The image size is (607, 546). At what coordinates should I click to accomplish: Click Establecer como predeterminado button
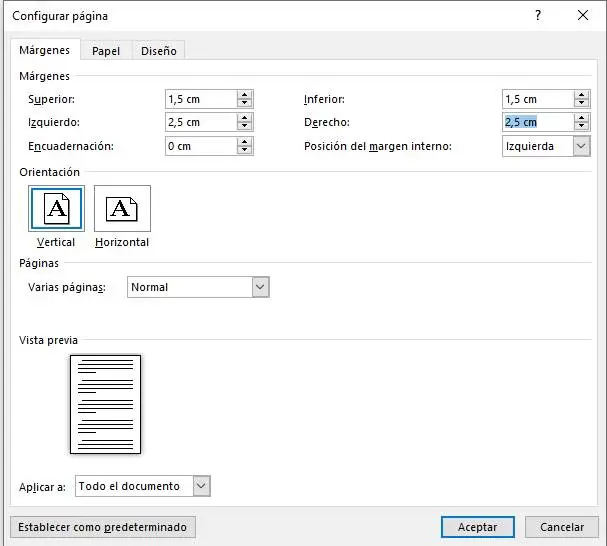point(103,527)
